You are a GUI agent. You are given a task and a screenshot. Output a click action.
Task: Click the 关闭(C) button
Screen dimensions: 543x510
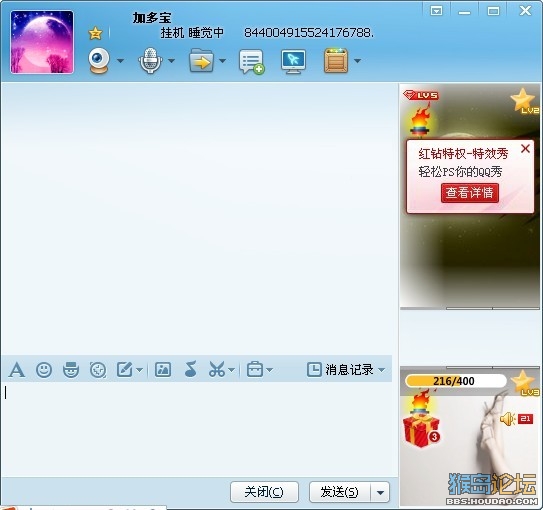click(264, 492)
